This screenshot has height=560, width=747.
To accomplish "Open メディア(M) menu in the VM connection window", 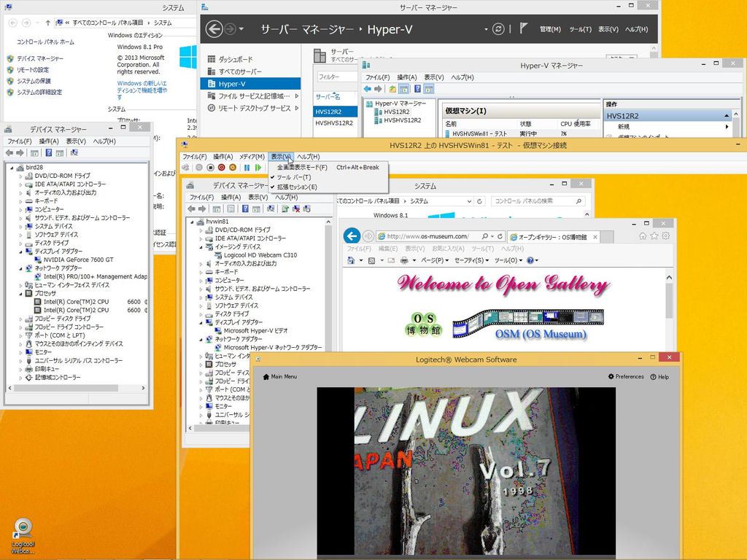I will coord(252,157).
